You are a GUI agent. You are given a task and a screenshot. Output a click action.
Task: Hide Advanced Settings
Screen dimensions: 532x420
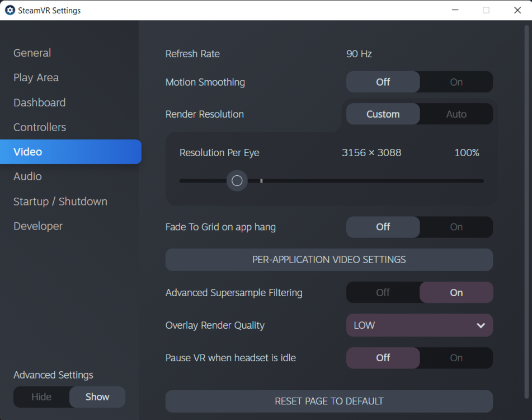tap(41, 397)
